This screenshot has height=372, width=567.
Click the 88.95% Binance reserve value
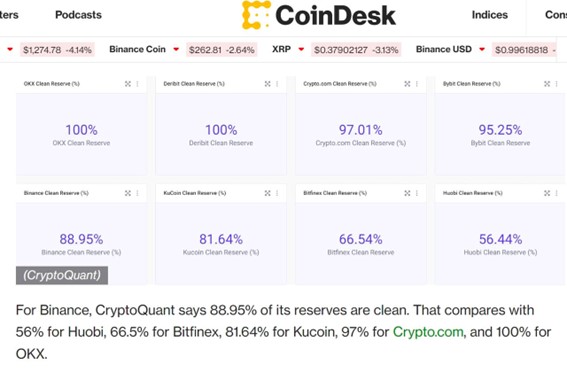(x=81, y=239)
